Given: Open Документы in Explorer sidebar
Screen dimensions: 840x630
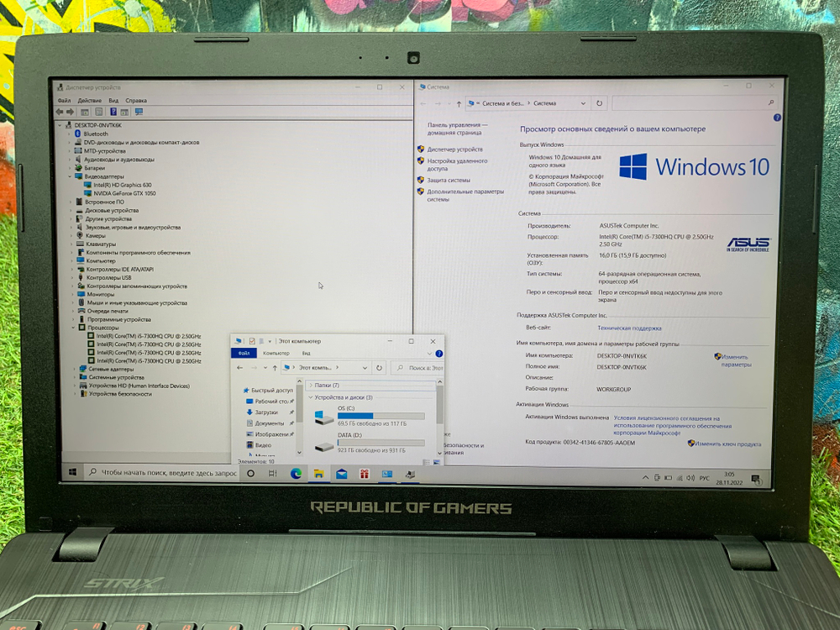Looking at the screenshot, I should tap(269, 423).
